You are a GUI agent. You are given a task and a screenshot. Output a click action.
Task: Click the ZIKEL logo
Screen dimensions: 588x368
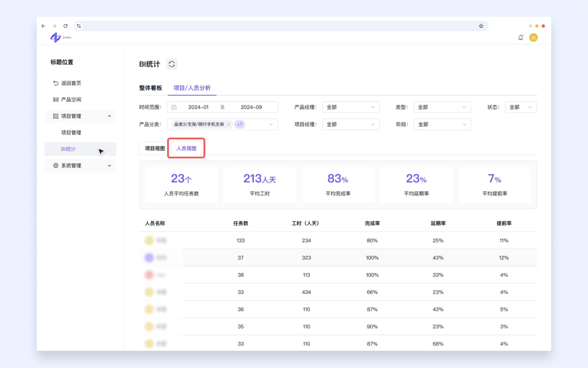click(x=61, y=37)
